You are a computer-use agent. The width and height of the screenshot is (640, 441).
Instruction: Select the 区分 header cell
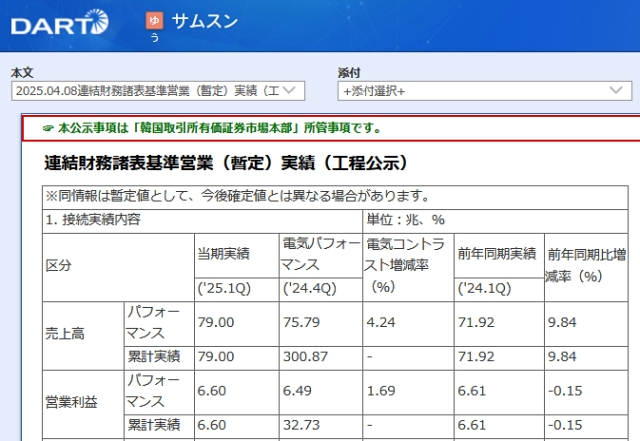point(60,267)
